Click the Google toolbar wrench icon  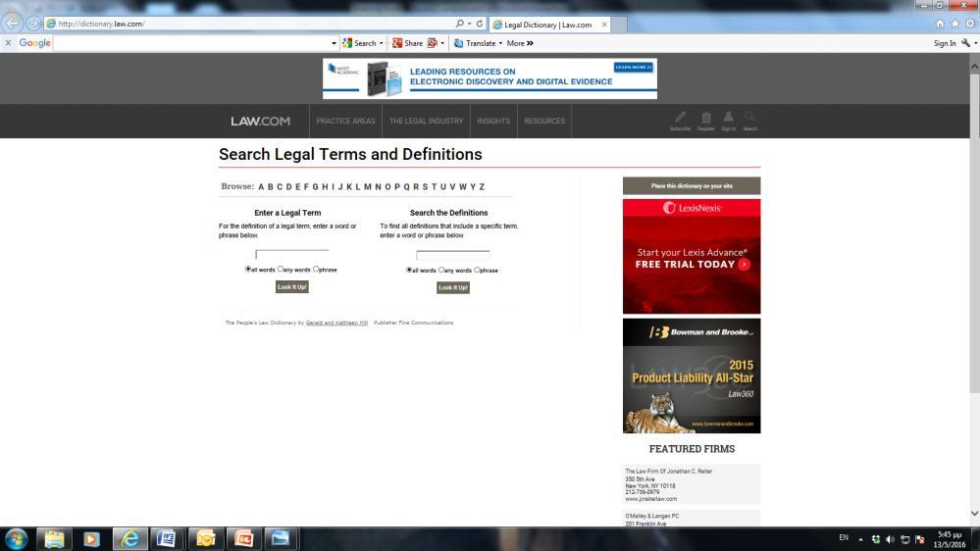(x=965, y=43)
